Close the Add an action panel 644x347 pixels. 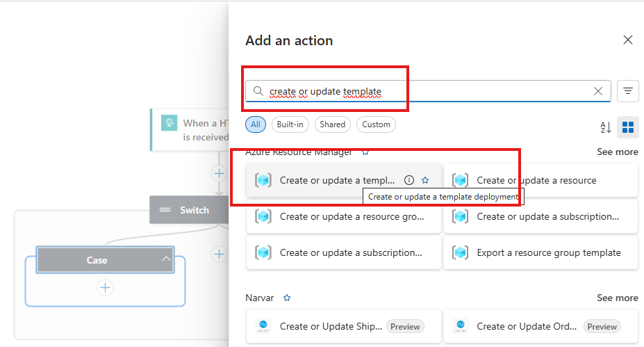627,40
